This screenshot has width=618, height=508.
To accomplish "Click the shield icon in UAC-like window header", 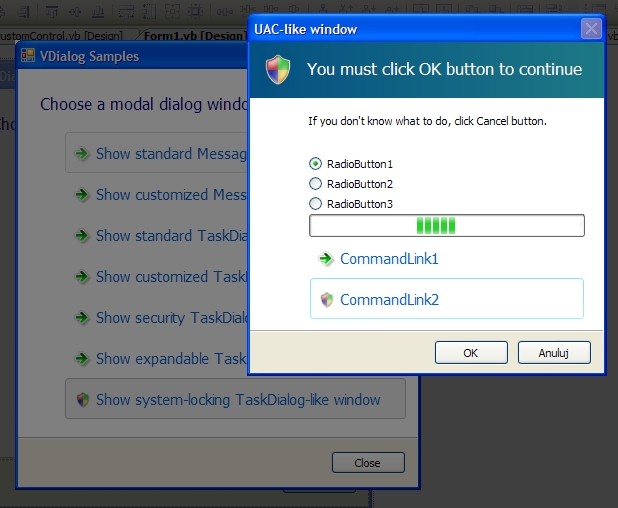I will coord(278,69).
